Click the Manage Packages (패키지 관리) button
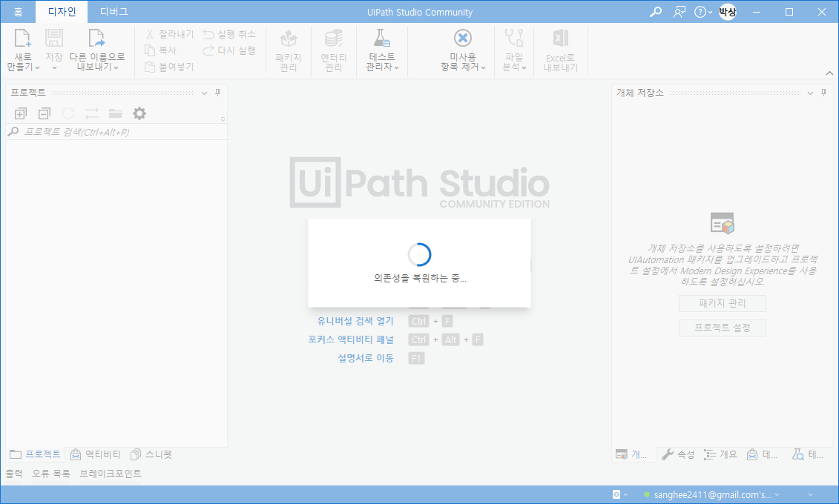839x504 pixels. 723,304
